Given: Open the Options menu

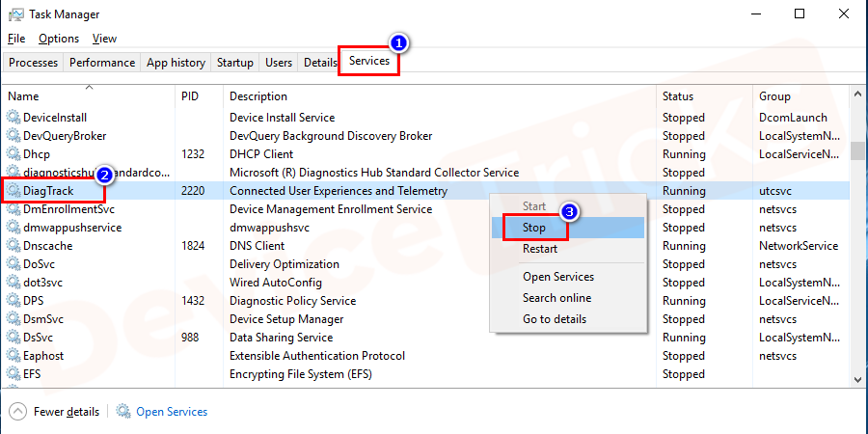Looking at the screenshot, I should pos(59,39).
